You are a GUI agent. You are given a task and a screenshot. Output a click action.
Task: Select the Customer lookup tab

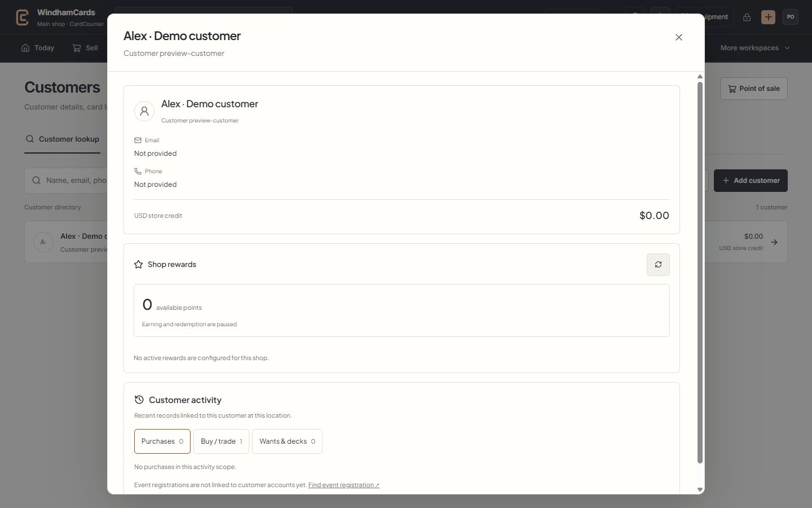click(x=62, y=139)
